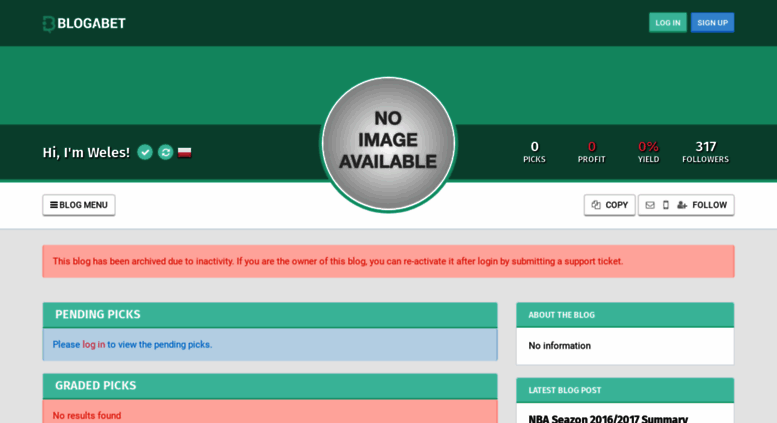777x423 pixels.
Task: Click the 317 Followers statistic
Action: (705, 152)
